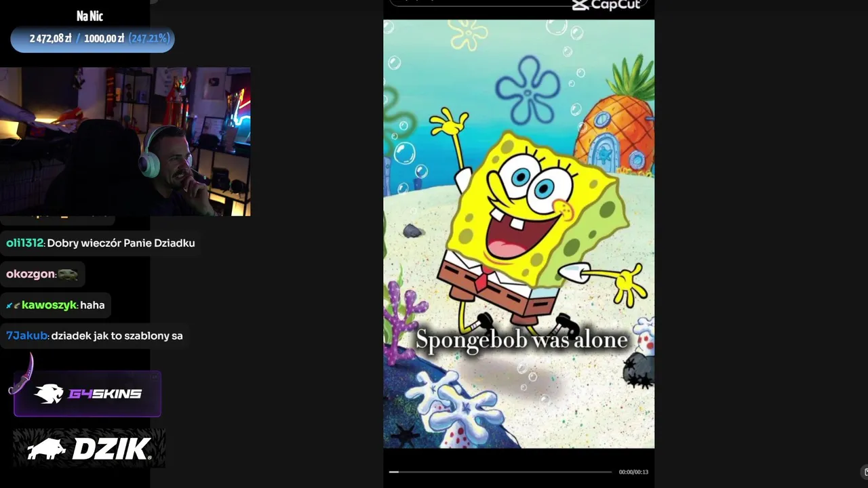Click 'Dobry wieczór Panie Dziadku' chat message
Screen dimensions: 868x488
coord(121,243)
